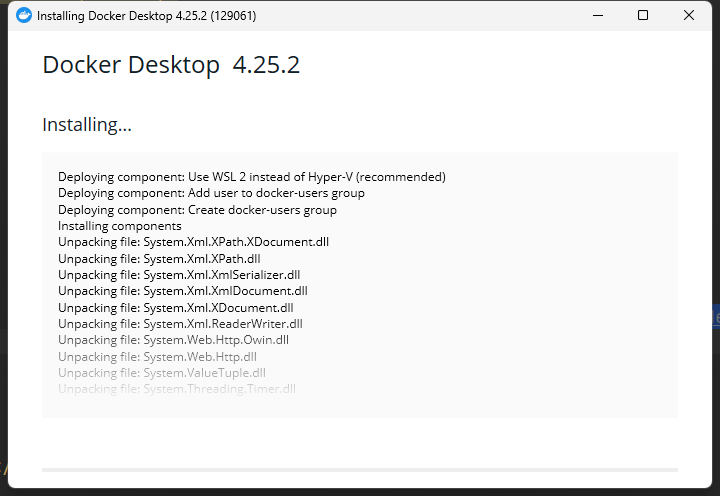This screenshot has height=496, width=720.
Task: Click the 'Unpacking file: System.Xml.XPath.dll' line
Action: [x=159, y=259]
